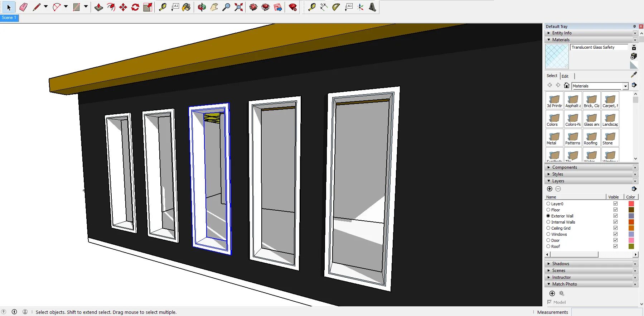Viewport: 644px width, 316px height.
Task: Open materials Details arrow menu
Action: pos(634,85)
